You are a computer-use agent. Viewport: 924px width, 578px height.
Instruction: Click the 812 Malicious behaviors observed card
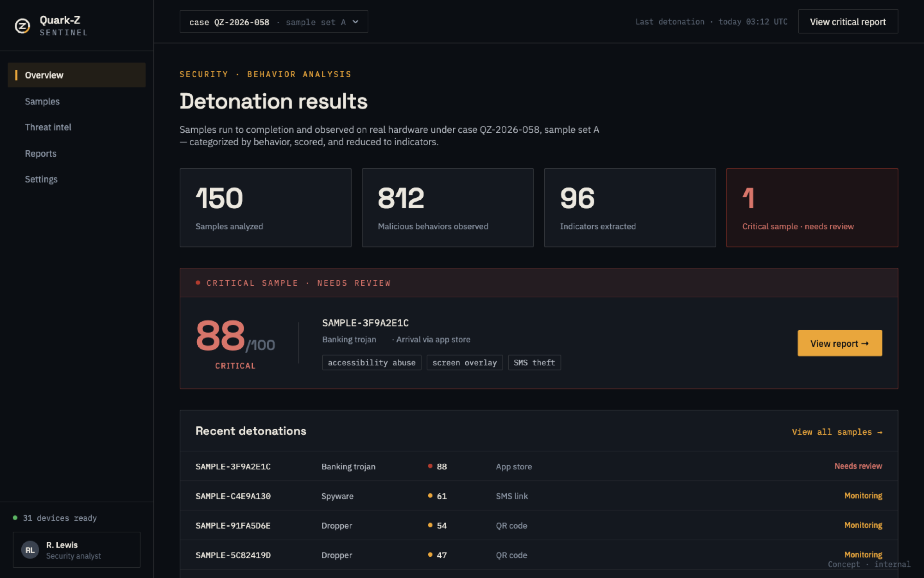point(448,208)
